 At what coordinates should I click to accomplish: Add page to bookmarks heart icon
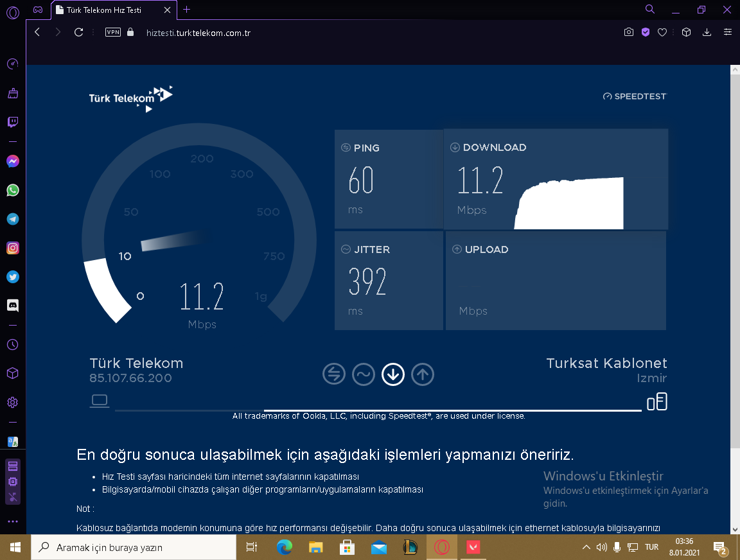tap(662, 32)
